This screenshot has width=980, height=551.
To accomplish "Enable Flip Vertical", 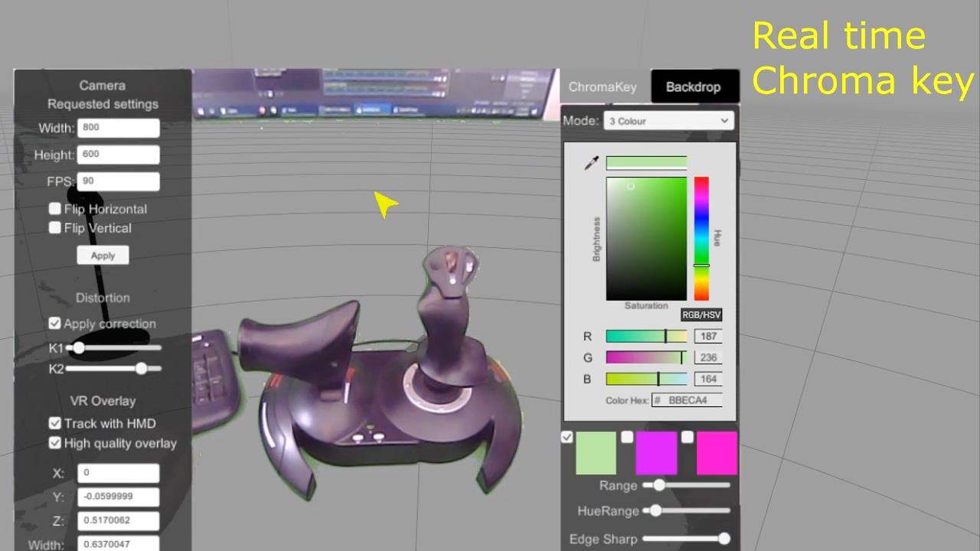I will (54, 227).
